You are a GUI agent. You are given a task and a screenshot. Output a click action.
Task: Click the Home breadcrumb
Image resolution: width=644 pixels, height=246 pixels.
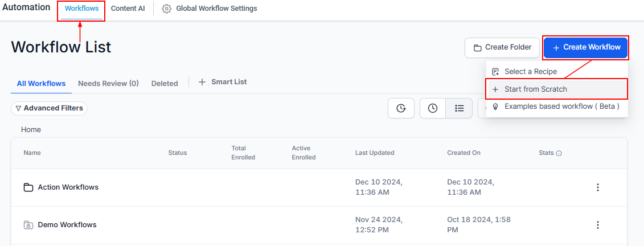click(x=31, y=130)
